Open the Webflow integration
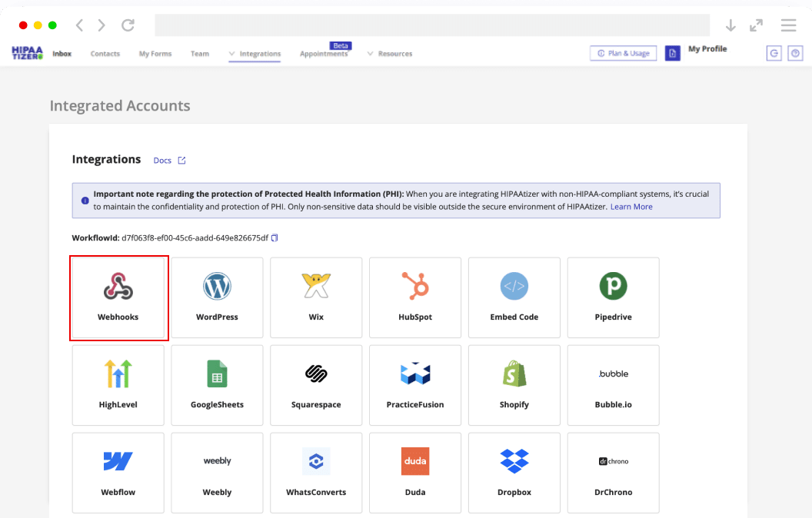The image size is (812, 518). pyautogui.click(x=118, y=473)
